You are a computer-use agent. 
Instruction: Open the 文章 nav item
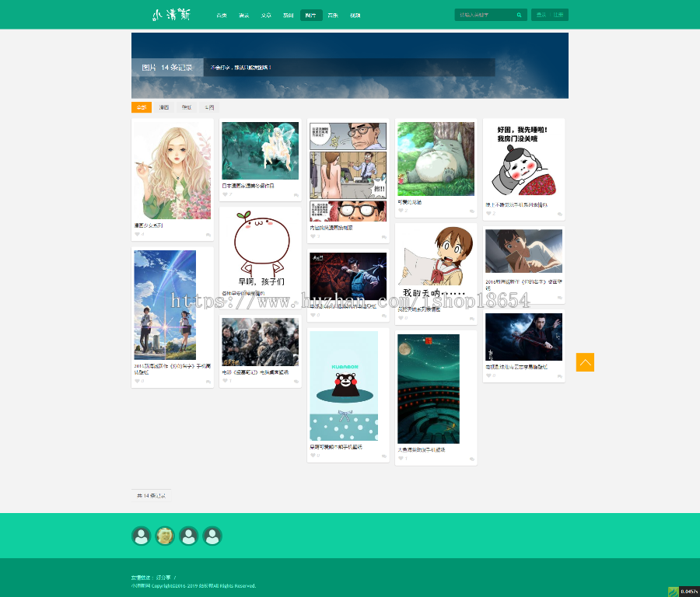266,16
